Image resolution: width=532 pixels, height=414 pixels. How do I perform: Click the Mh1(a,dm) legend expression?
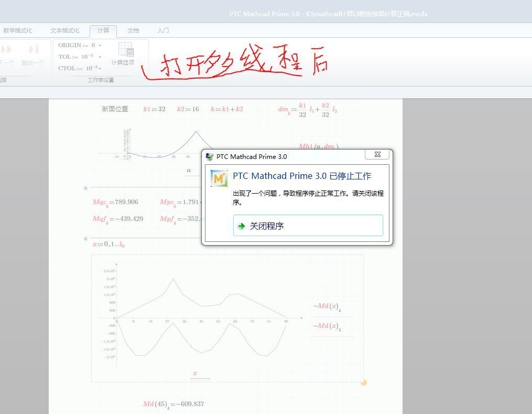pyautogui.click(x=318, y=146)
